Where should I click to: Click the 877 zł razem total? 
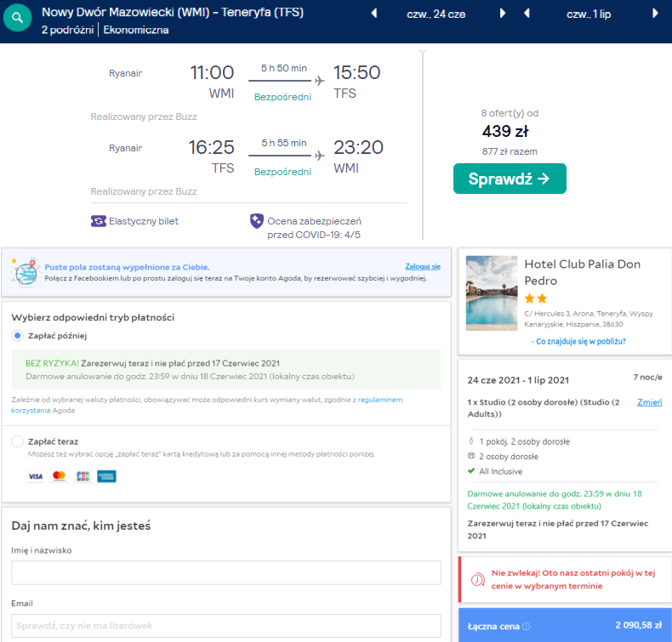click(x=510, y=151)
